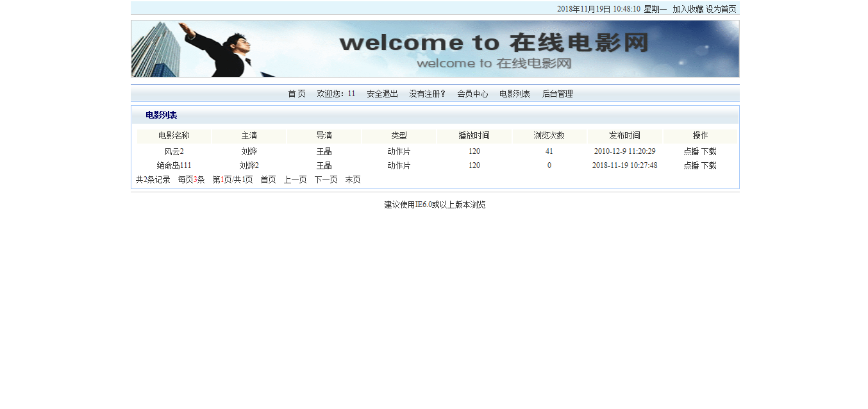The image size is (868, 409).
Task: Go to 会员中心 in navigation bar
Action: [x=473, y=94]
